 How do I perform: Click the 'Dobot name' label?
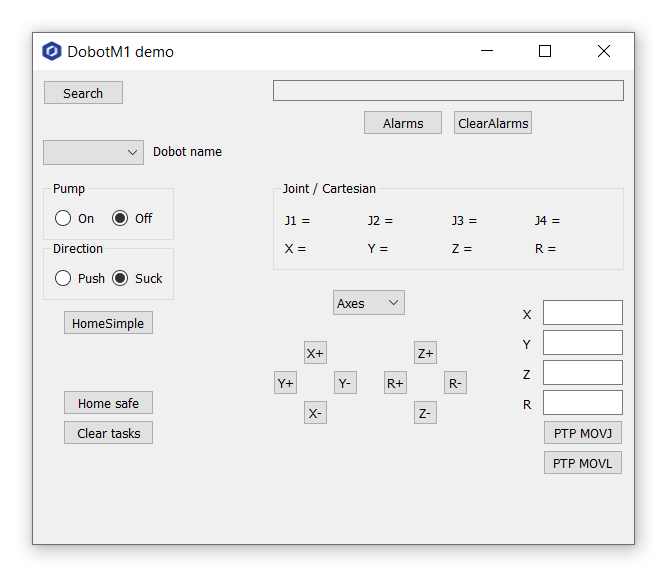(187, 152)
